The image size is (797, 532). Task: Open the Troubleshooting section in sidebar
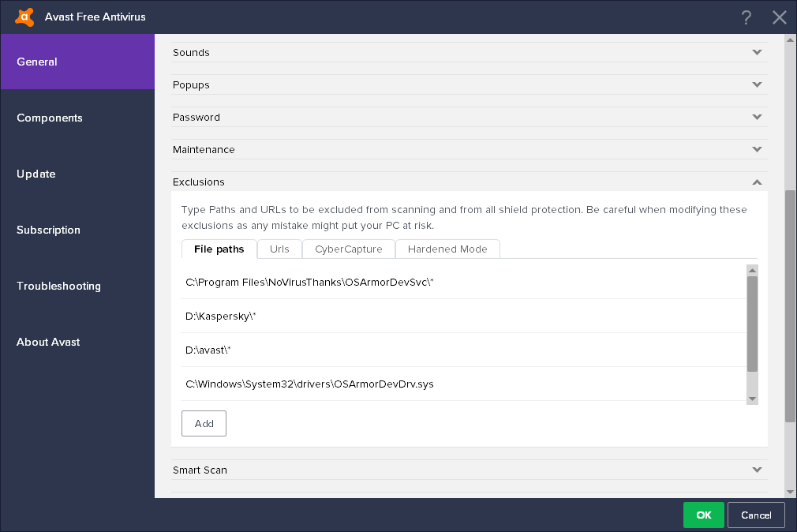pyautogui.click(x=58, y=286)
